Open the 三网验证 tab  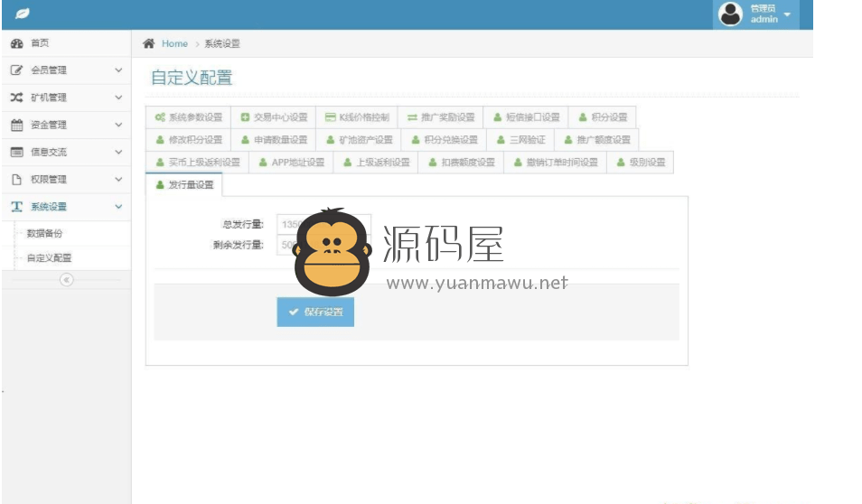pyautogui.click(x=520, y=140)
